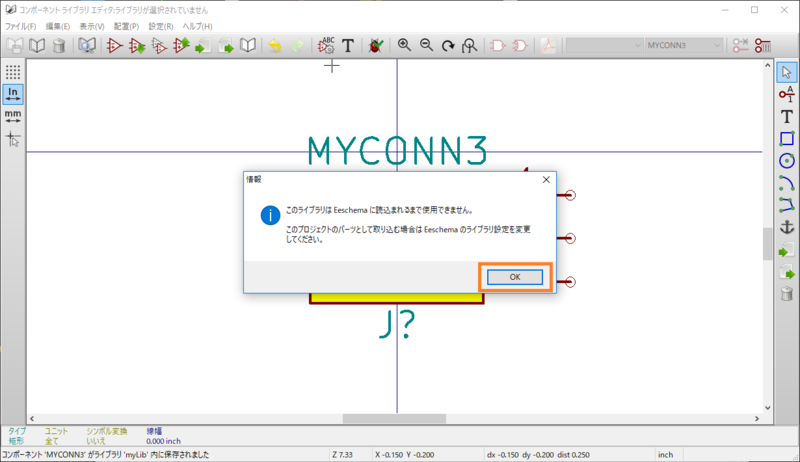Click the redraw view icon

[448, 45]
